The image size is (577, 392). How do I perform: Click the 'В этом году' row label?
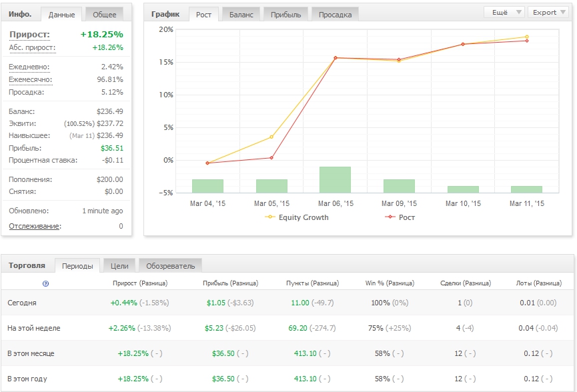coord(27,379)
